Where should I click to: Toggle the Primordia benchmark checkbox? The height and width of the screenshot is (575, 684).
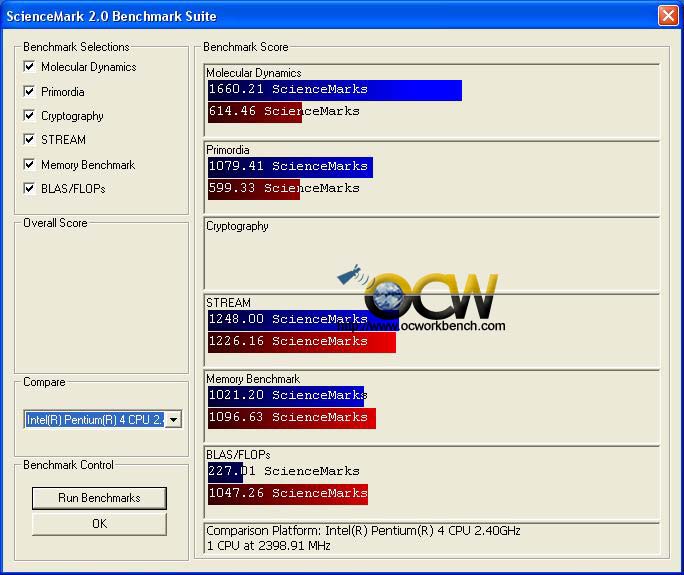(x=29, y=91)
